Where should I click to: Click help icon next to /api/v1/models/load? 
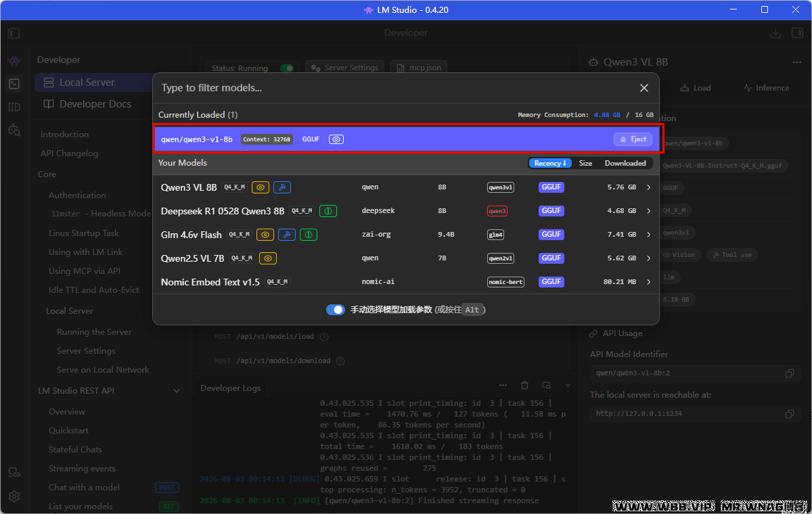pyautogui.click(x=323, y=337)
